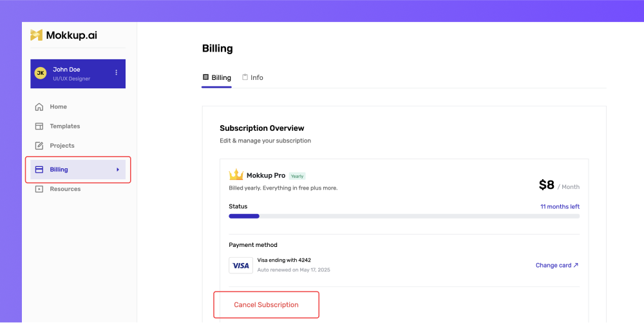Image resolution: width=644 pixels, height=323 pixels.
Task: Select the Billing sidebar item label
Action: coord(59,170)
